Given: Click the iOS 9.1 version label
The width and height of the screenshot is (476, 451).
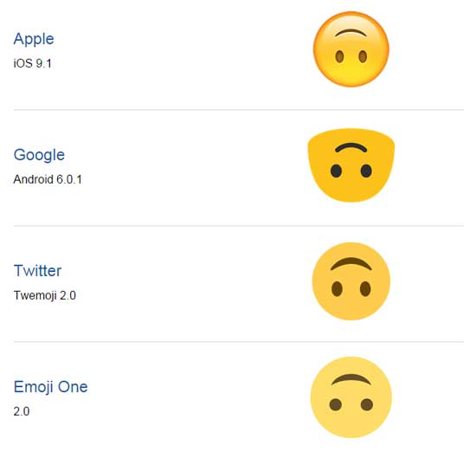Looking at the screenshot, I should [x=33, y=63].
